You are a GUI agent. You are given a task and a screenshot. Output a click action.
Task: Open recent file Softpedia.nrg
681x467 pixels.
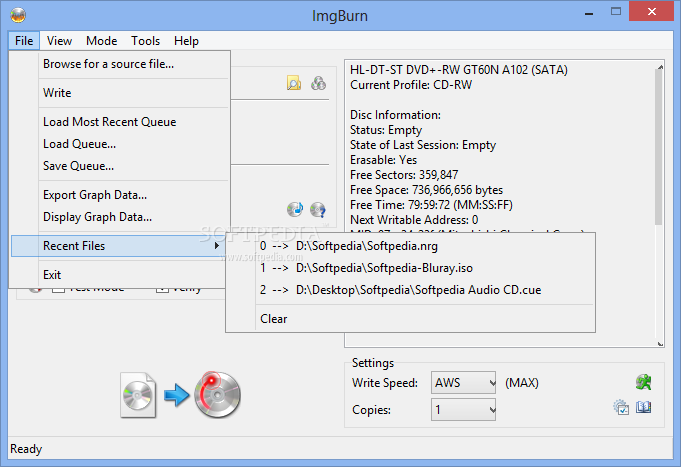410,246
